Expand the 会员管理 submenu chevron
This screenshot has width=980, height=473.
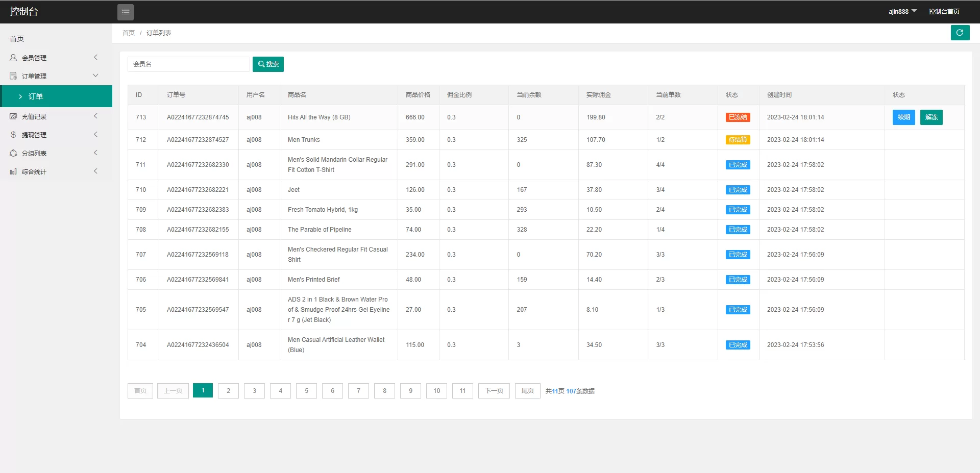pos(95,58)
